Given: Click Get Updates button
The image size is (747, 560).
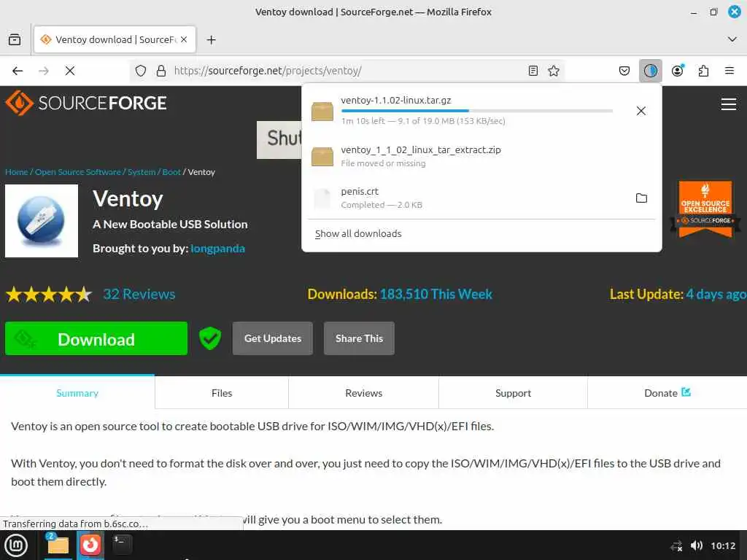Looking at the screenshot, I should tap(273, 338).
